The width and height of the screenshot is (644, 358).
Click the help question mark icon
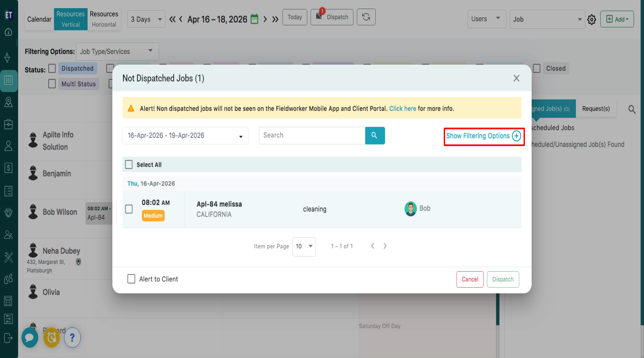point(72,337)
